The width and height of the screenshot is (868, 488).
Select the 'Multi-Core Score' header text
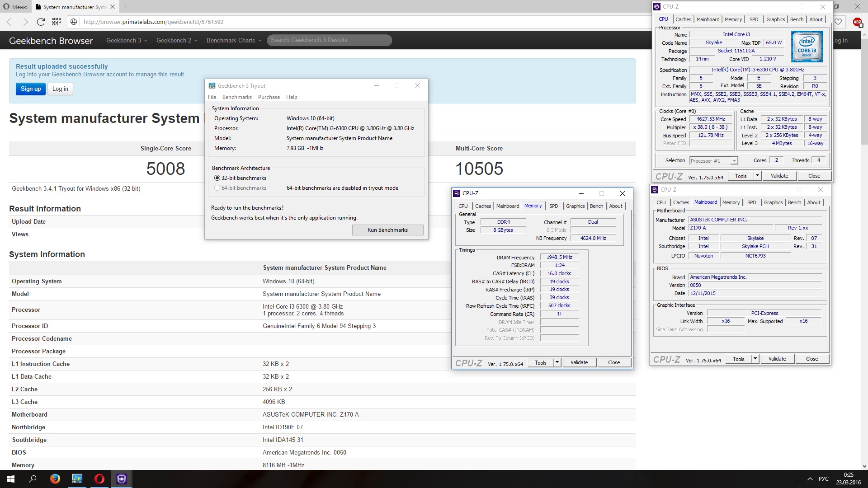coord(479,148)
